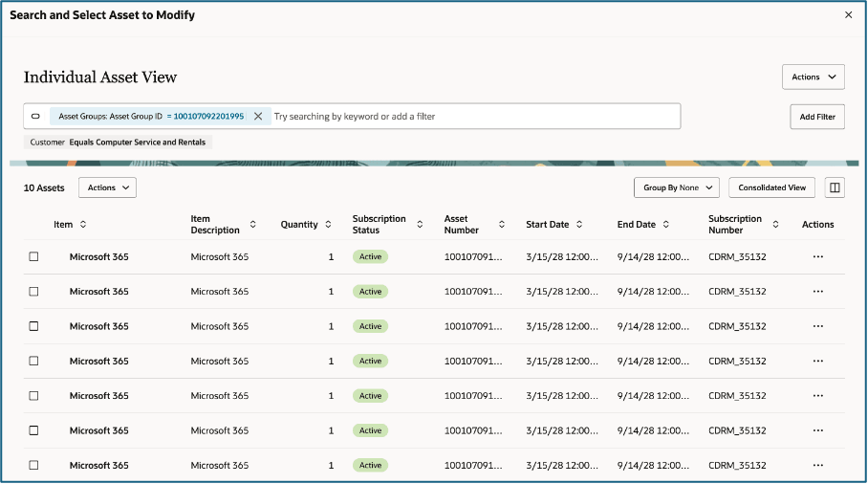Close the Search and Select Asset dialog
The image size is (868, 484).
848,15
